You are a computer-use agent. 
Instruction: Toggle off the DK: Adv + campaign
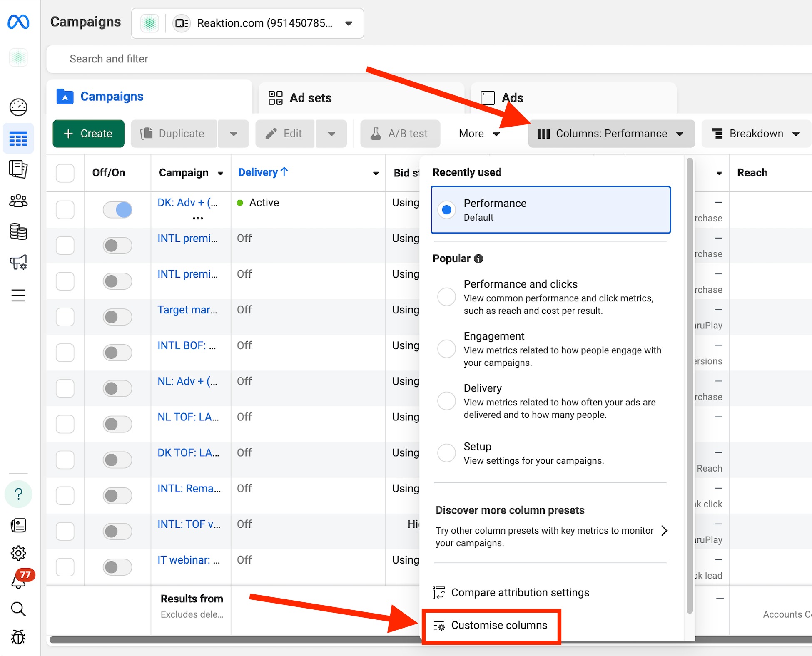pyautogui.click(x=117, y=209)
